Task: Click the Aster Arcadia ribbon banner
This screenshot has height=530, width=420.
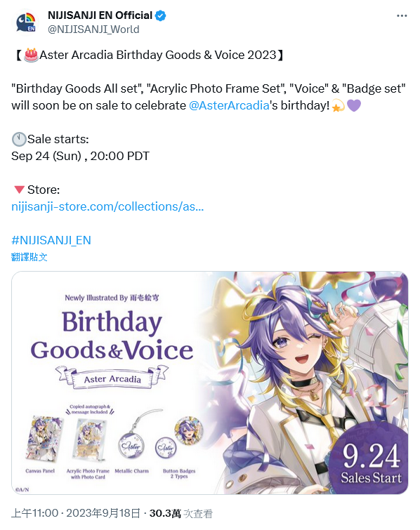Action: tap(112, 377)
